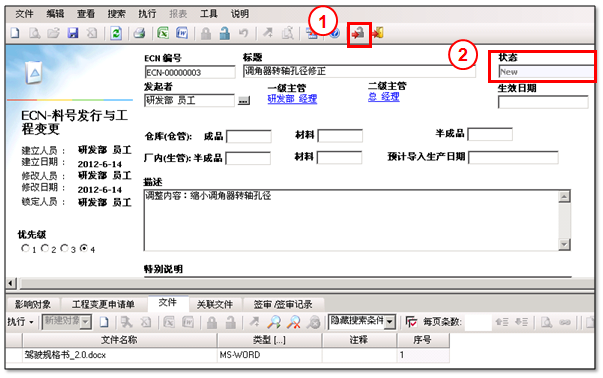Run search with magnifier icon in lower toolbar
This screenshot has width=603, height=378.
tap(274, 322)
